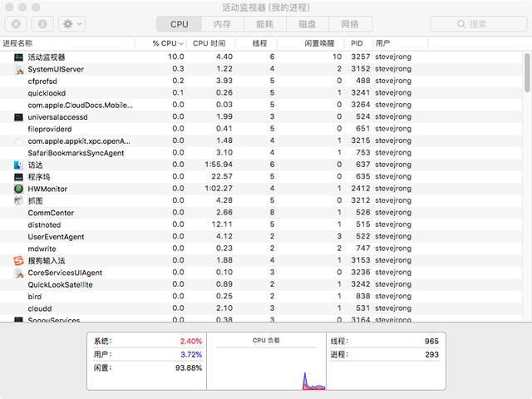Click the quit process toolbar button

click(16, 24)
